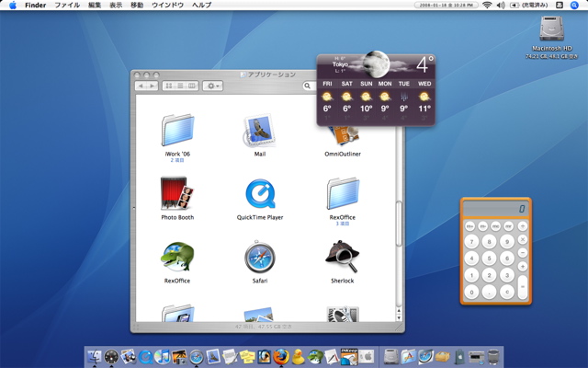Click the calculator equals key
This screenshot has height=368, width=588.
coord(523,286)
